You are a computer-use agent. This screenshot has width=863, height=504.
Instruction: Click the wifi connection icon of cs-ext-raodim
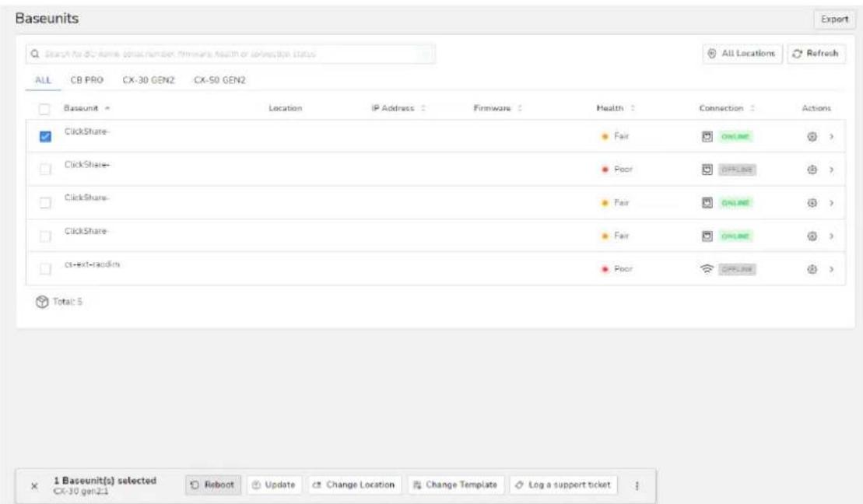point(707,269)
